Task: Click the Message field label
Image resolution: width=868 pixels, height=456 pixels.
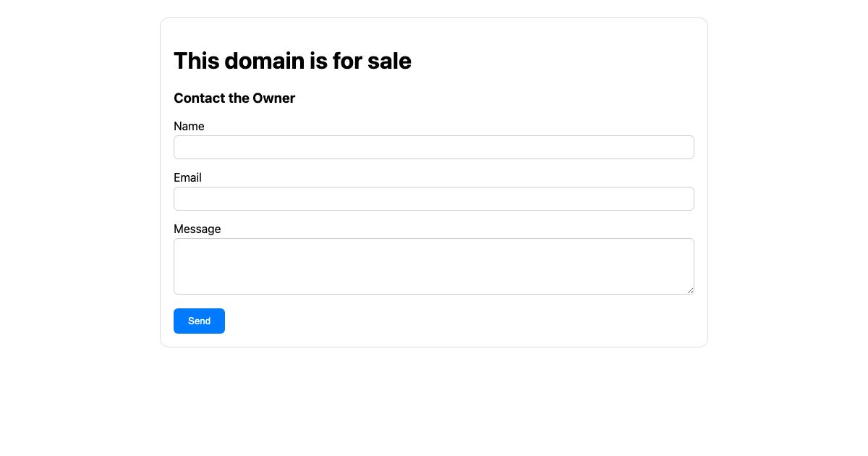Action: 197,229
